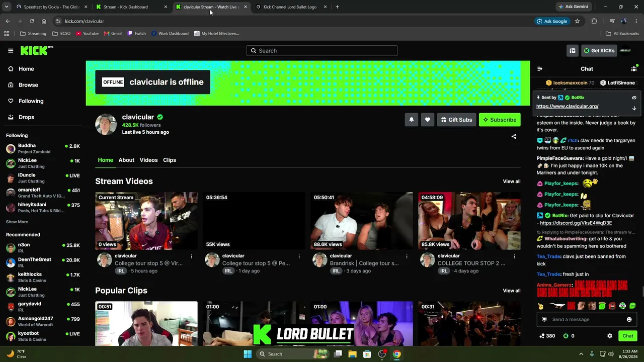The width and height of the screenshot is (644, 362).
Task: Click the Kick logo
Action: pos(37,50)
